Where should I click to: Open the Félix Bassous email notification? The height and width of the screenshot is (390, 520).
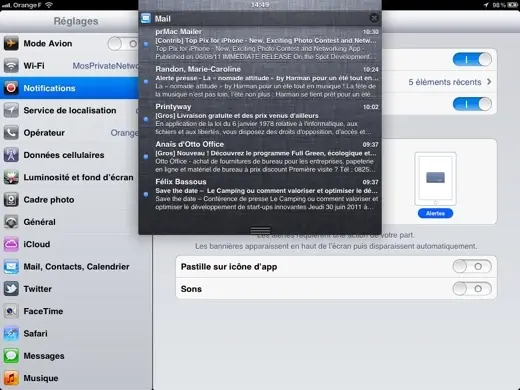pyautogui.click(x=260, y=194)
